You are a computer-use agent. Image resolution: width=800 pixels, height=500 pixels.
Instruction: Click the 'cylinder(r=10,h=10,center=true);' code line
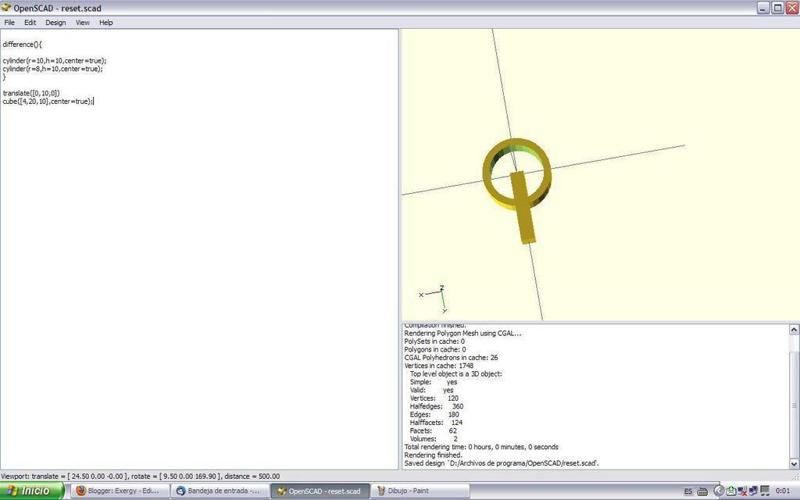(54, 61)
